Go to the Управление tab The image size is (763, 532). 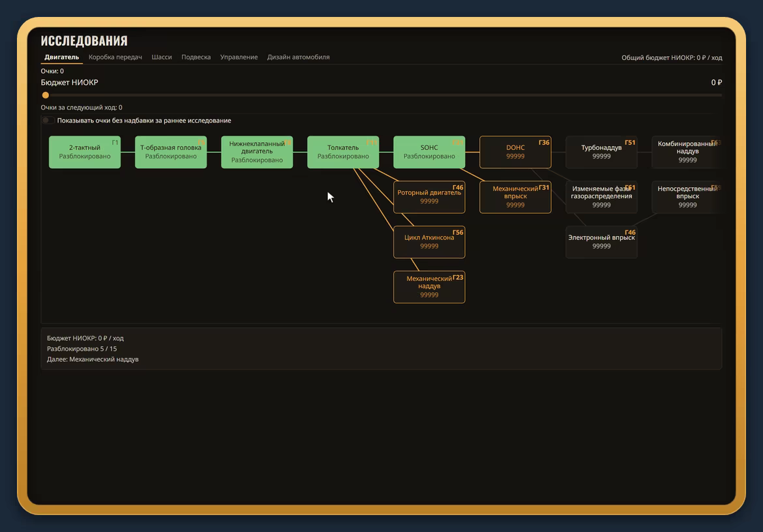click(x=239, y=57)
